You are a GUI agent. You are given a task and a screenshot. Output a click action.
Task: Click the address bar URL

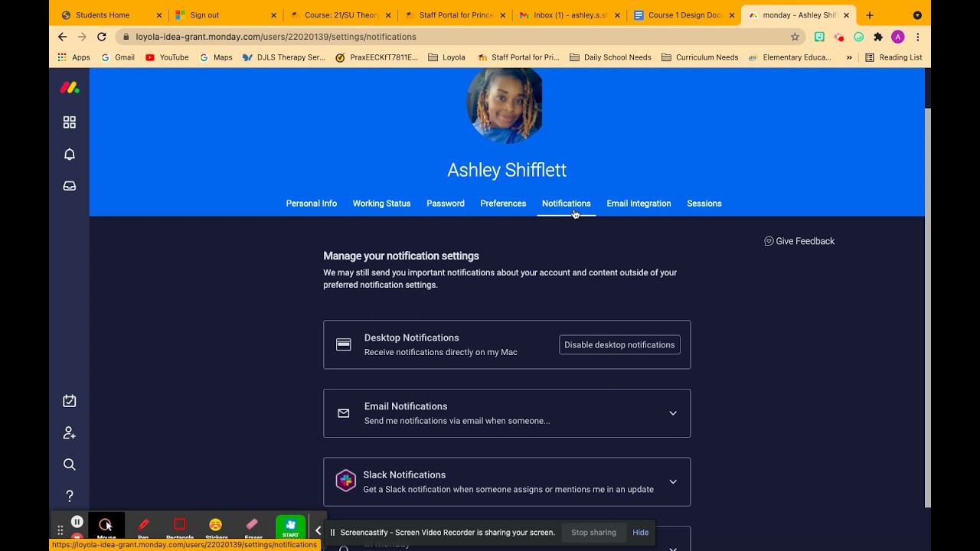point(276,37)
